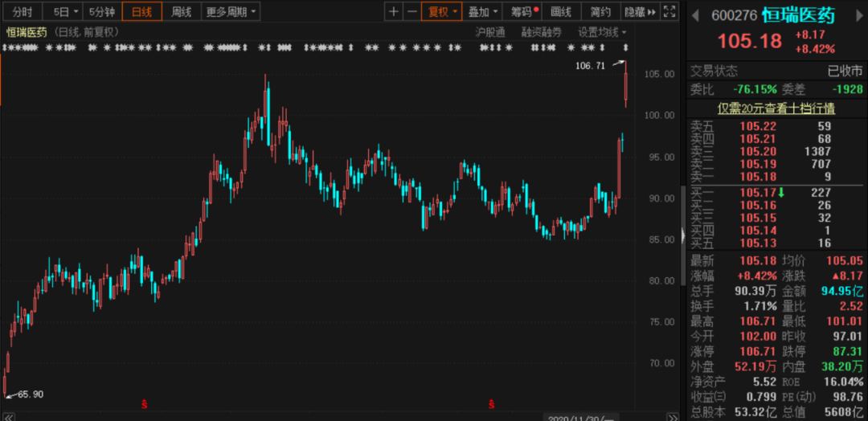Click the 量比 2.52 value
This screenshot has height=421, width=868.
[851, 306]
